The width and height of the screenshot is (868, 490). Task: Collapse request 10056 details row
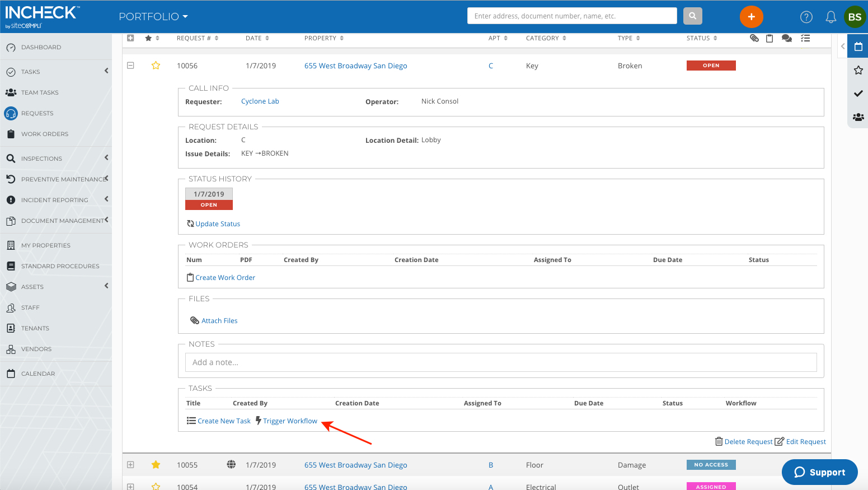(x=130, y=66)
